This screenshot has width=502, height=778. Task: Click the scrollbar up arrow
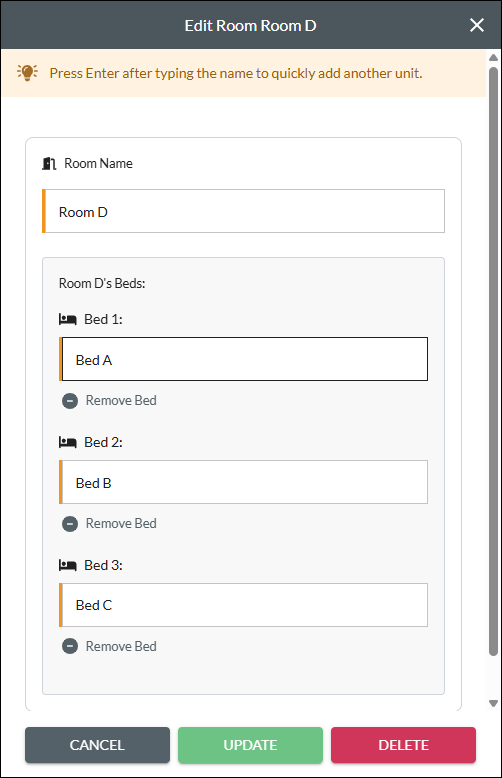(493, 58)
